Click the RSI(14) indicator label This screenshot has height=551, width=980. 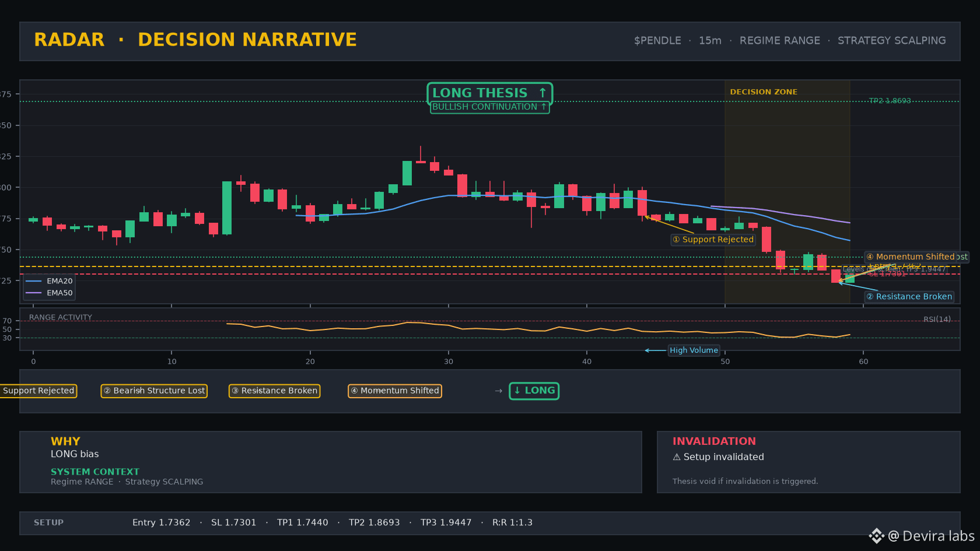point(937,320)
